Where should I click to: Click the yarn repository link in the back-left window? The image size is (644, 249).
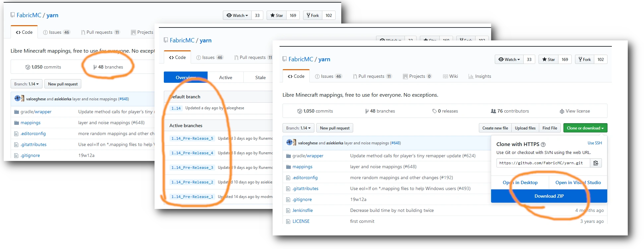(52, 15)
